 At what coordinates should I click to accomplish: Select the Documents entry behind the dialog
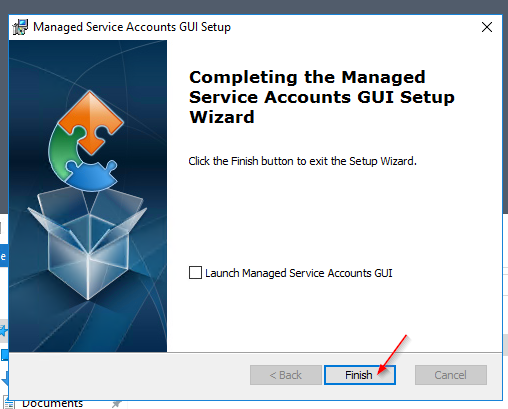coord(52,404)
